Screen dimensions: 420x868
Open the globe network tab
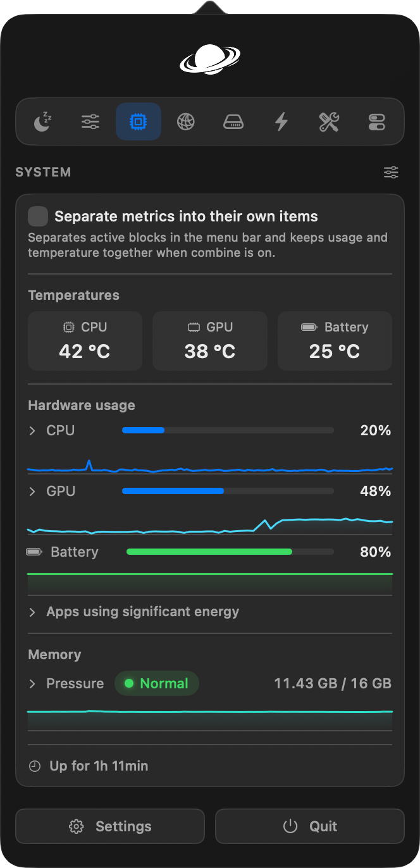click(x=186, y=121)
